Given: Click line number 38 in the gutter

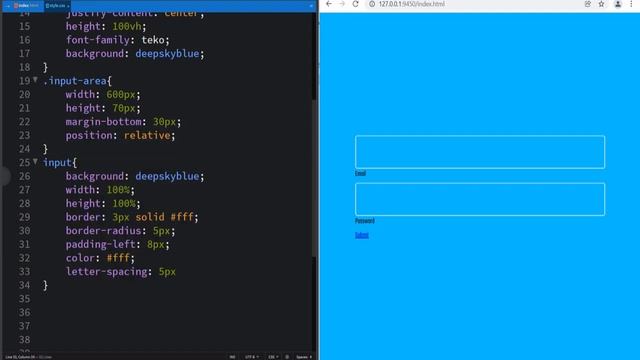Looking at the screenshot, I should 24,339.
